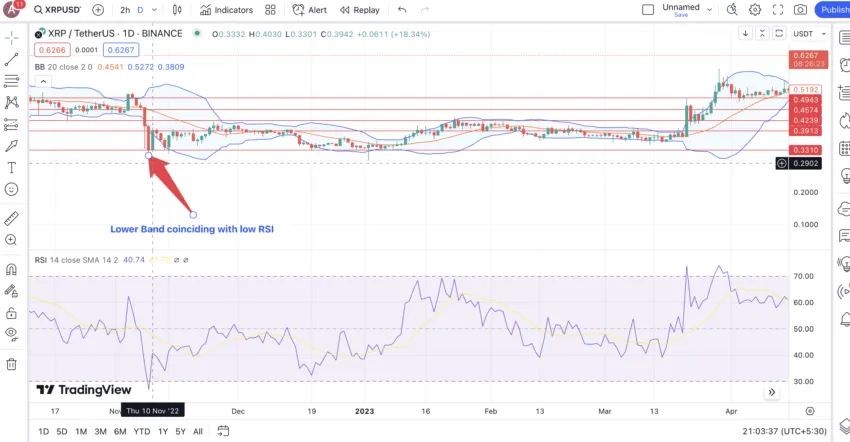Open the user profile avatar menu
This screenshot has height=442, width=850.
click(x=12, y=9)
